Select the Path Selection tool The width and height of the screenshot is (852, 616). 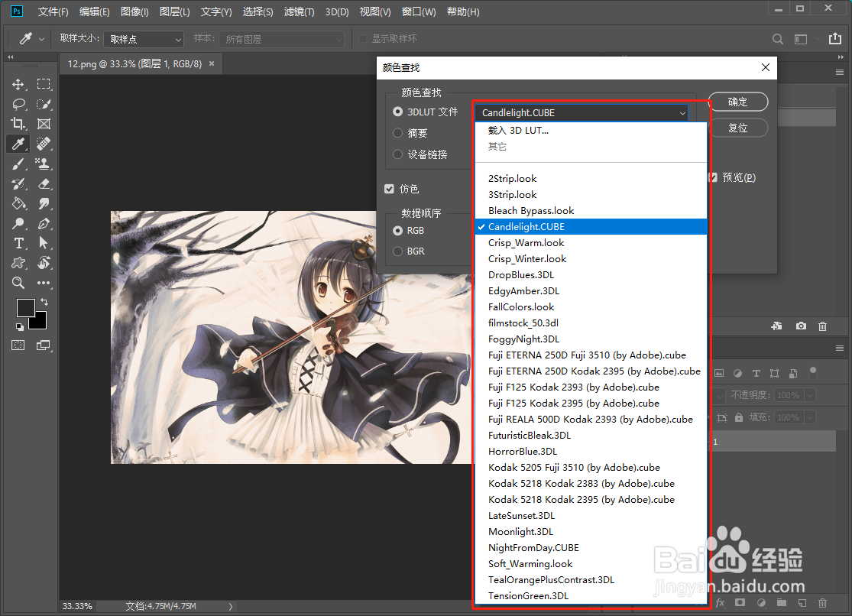point(44,243)
